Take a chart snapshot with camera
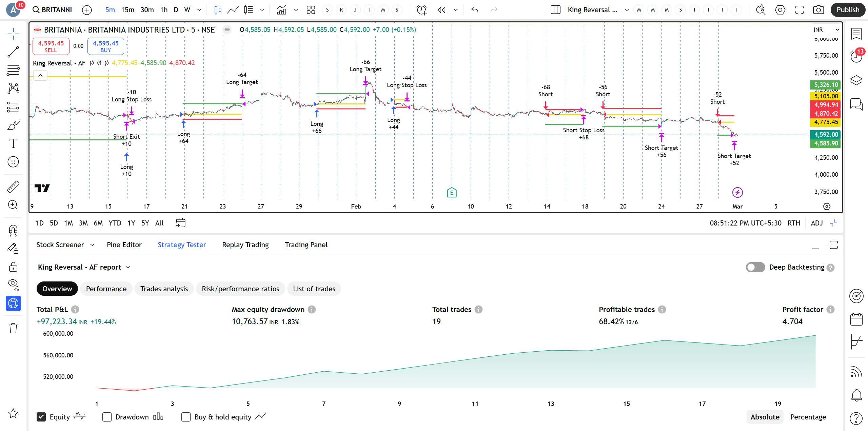The width and height of the screenshot is (868, 431). (818, 10)
